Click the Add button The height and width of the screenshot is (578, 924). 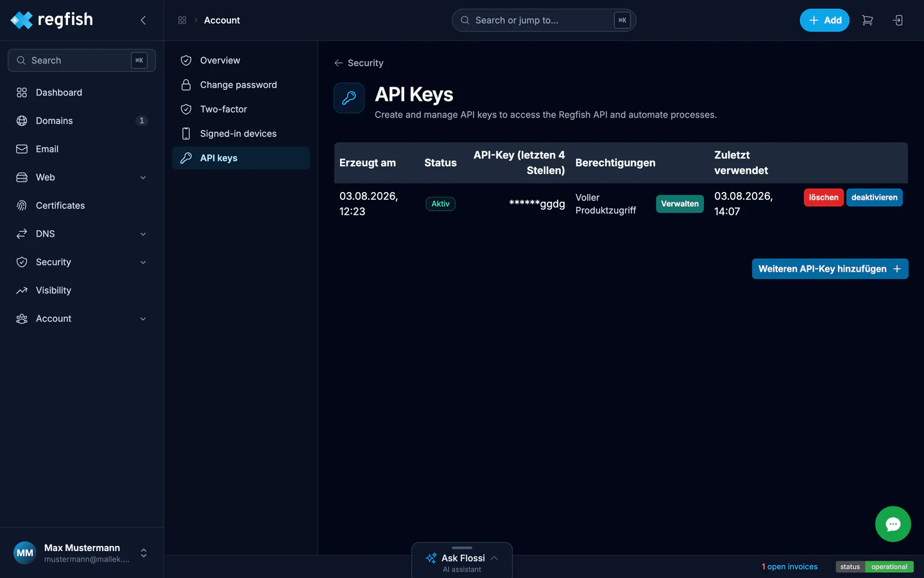tap(825, 21)
